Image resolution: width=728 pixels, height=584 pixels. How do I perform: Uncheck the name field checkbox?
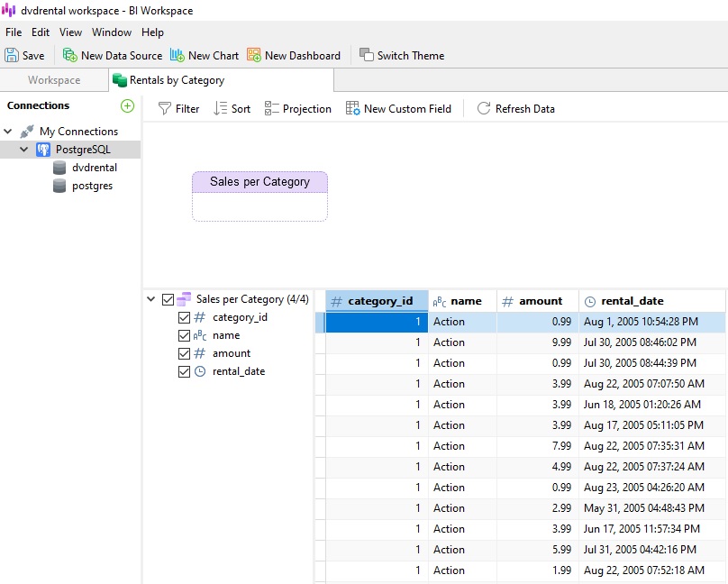pos(185,335)
